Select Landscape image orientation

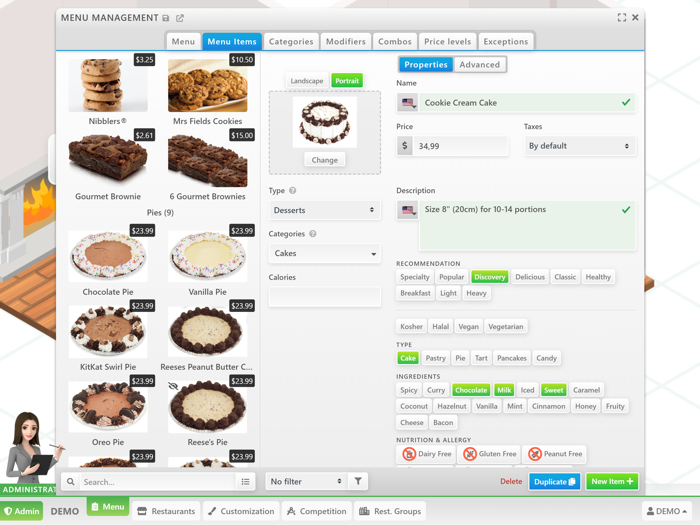pos(307,81)
